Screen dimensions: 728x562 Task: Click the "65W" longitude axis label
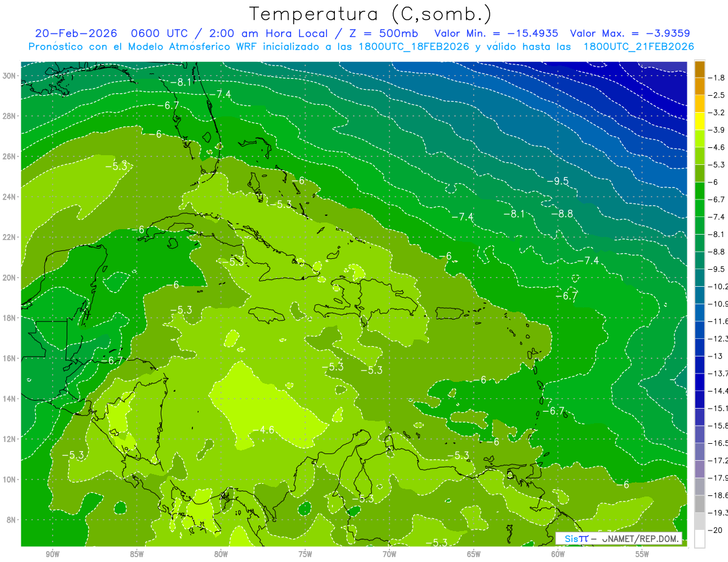[x=474, y=554]
